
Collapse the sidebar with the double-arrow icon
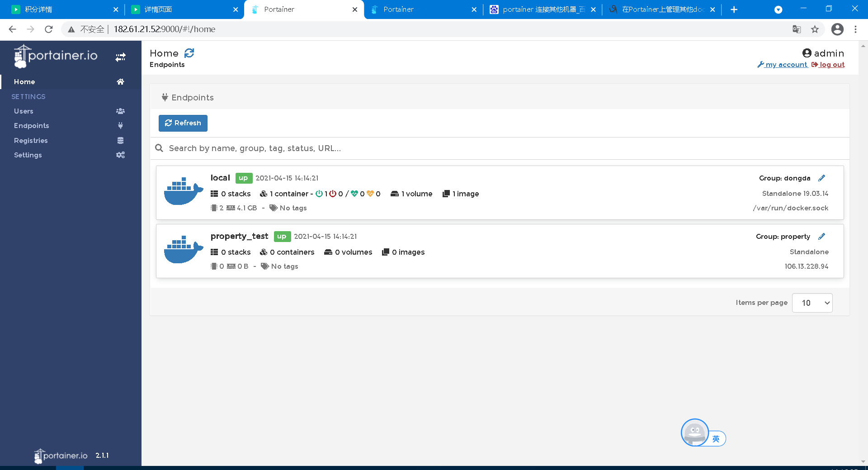pos(121,57)
